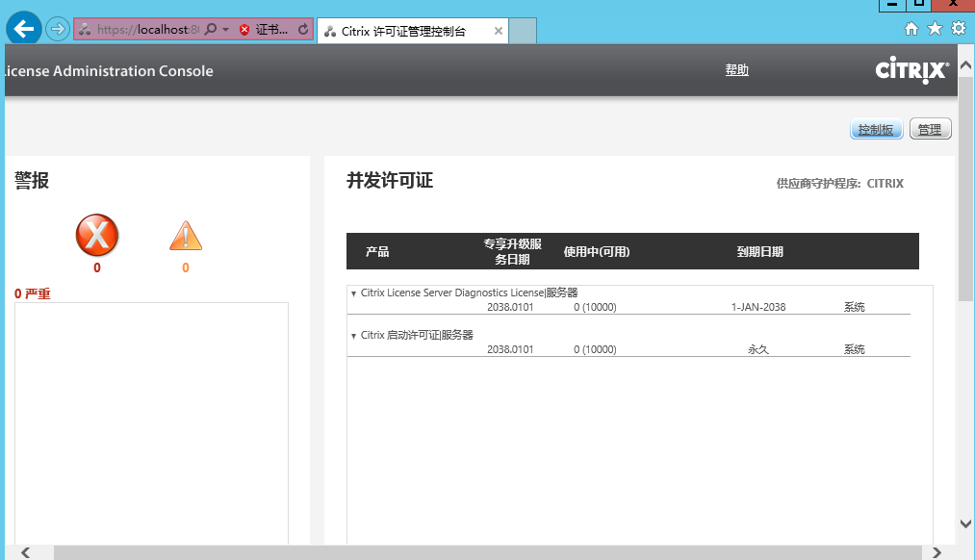Close the Citrix 许可证管理控制台 tab
975x560 pixels.
click(498, 31)
